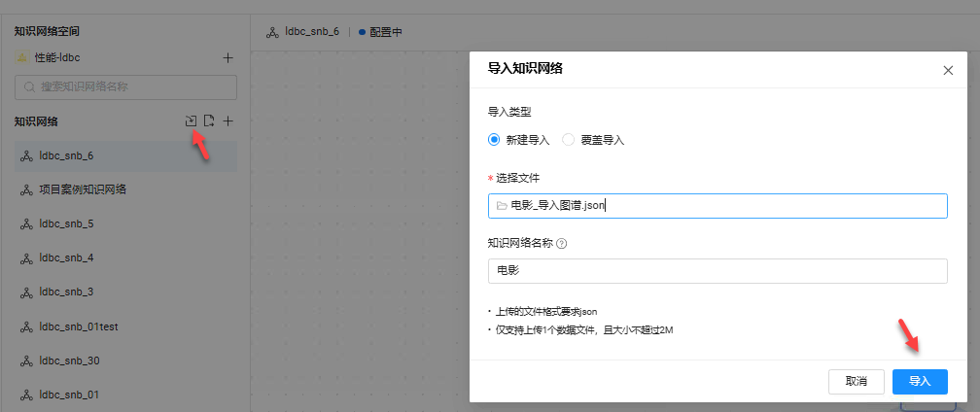Click network icon of ldbc_snb_30 row
Viewport: 980px width, 412px height.
point(26,361)
